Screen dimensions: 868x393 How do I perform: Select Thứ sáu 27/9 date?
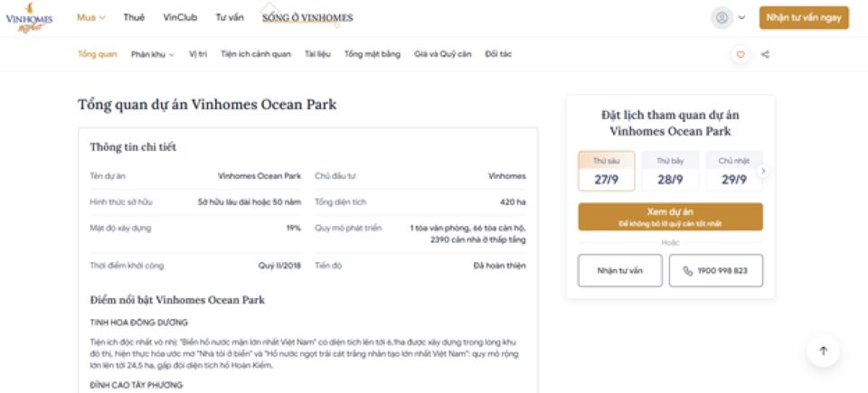[x=606, y=172]
